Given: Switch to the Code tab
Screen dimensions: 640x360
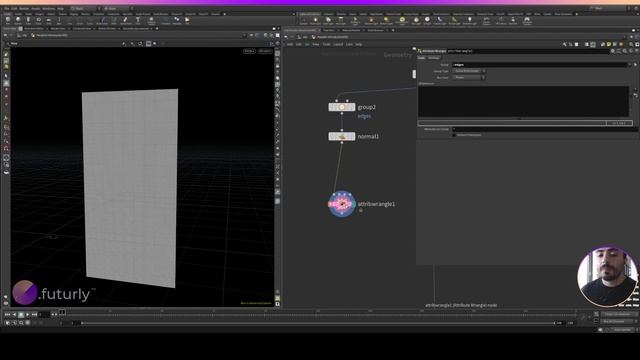Looking at the screenshot, I should click(421, 58).
